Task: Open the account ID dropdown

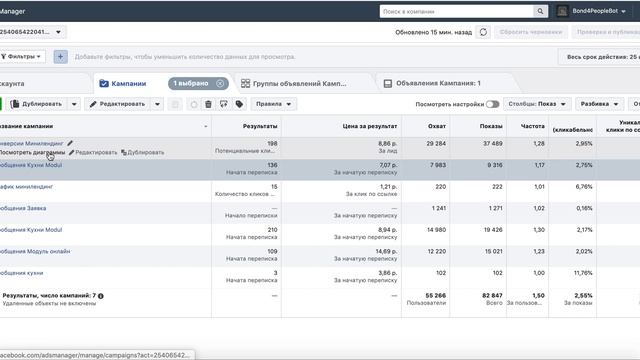Action: coord(33,32)
